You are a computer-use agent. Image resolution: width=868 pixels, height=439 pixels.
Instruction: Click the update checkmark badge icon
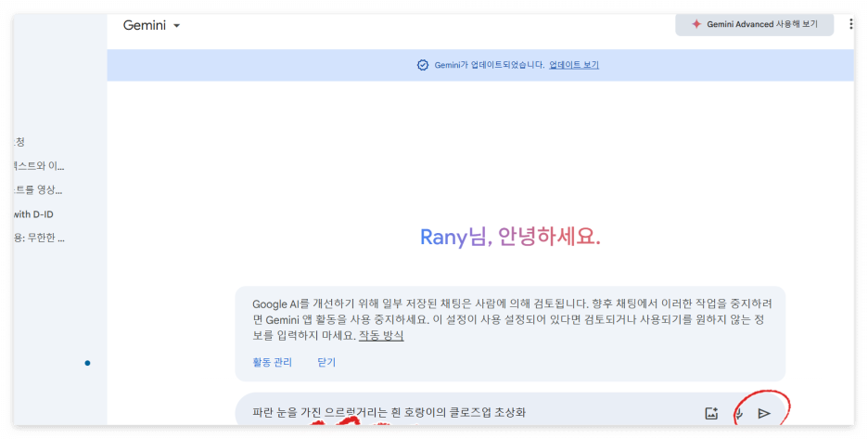pos(422,65)
